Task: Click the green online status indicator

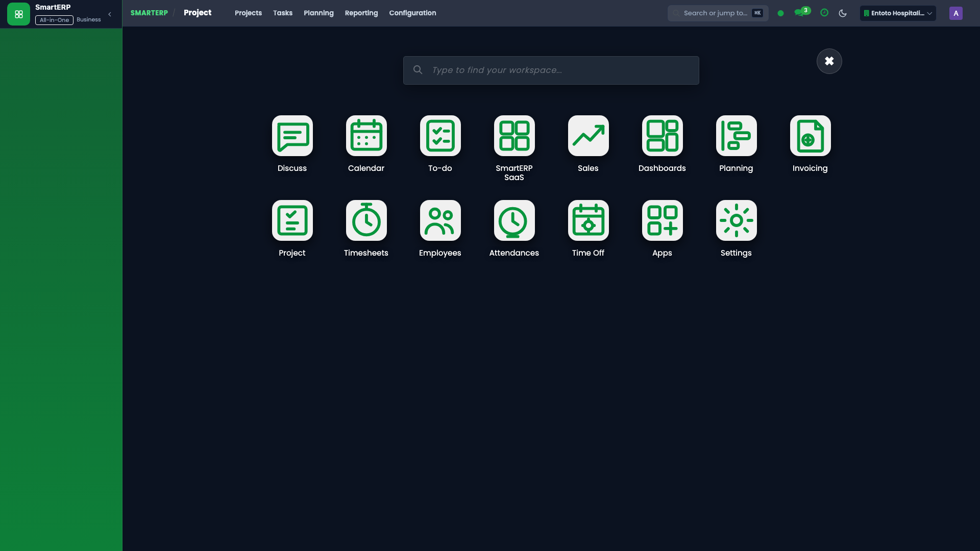Action: 780,13
